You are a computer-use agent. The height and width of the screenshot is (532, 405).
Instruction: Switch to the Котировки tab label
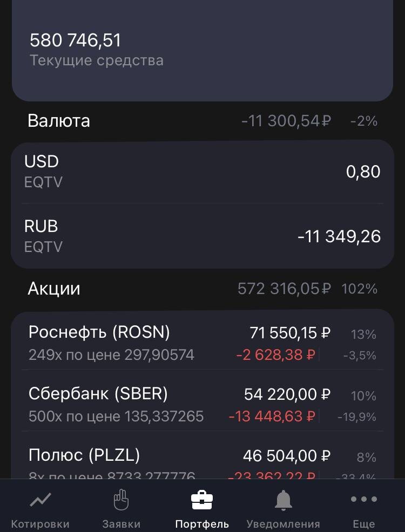(40, 524)
